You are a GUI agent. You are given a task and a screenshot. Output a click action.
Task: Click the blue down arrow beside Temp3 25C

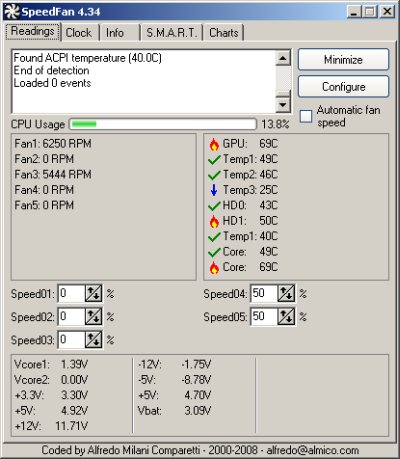[x=214, y=190]
